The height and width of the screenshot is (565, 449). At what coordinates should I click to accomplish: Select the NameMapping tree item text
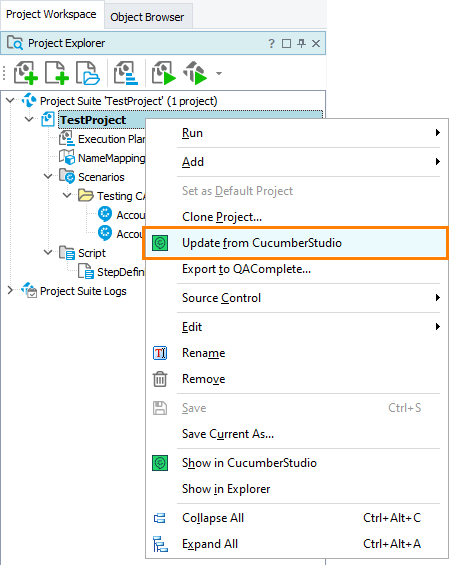(111, 158)
